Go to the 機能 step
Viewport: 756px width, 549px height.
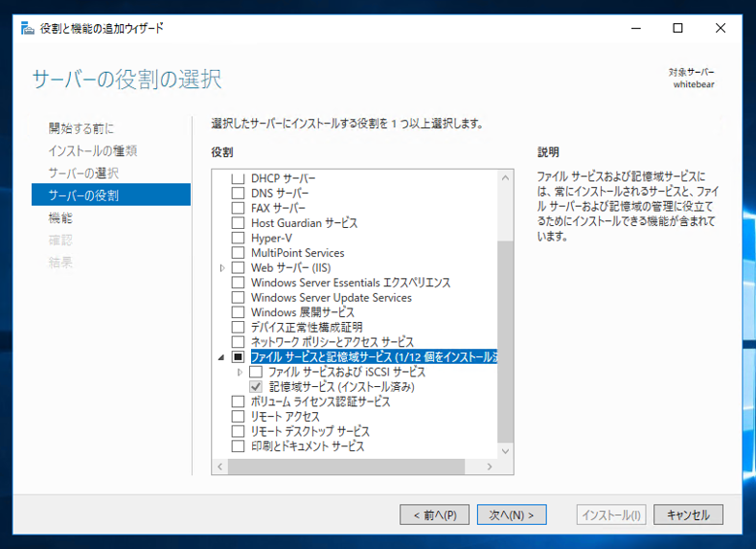(60, 218)
